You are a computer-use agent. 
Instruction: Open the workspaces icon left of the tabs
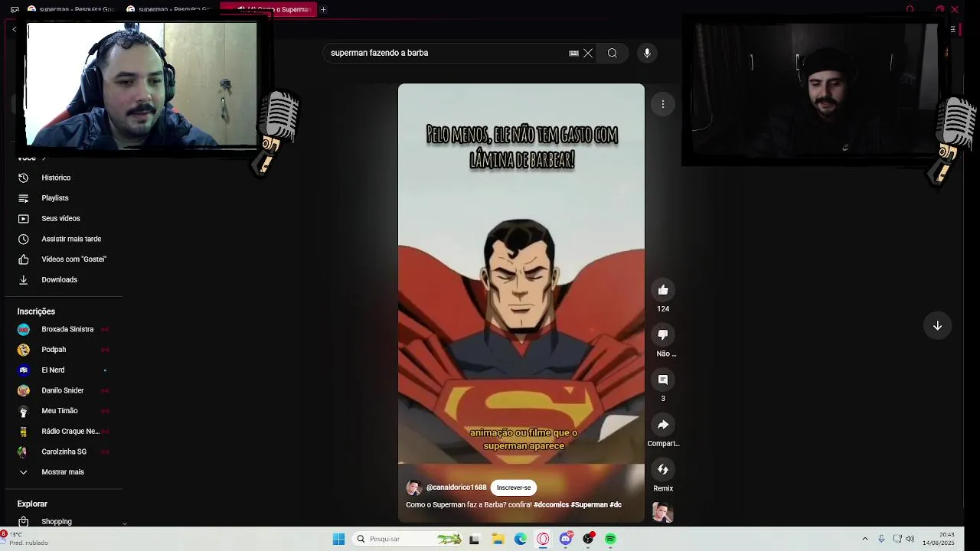[x=15, y=9]
